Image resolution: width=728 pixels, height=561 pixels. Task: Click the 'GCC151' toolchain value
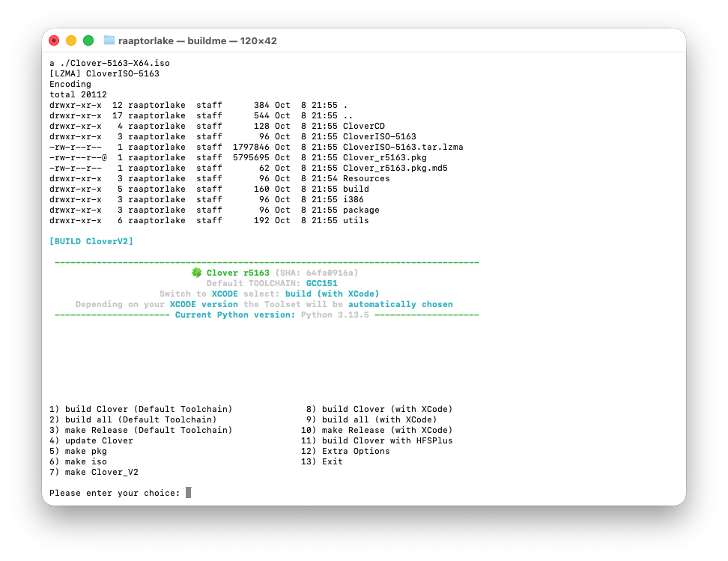coord(322,283)
